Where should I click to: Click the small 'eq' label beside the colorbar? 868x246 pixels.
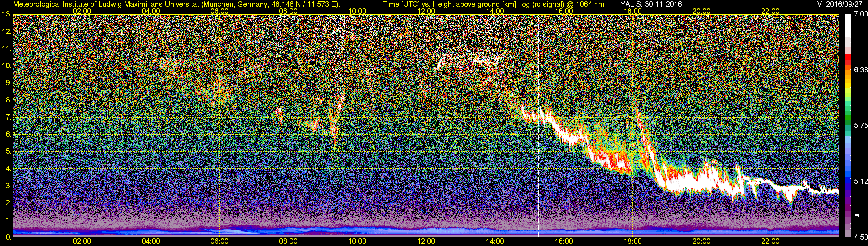(x=857, y=215)
